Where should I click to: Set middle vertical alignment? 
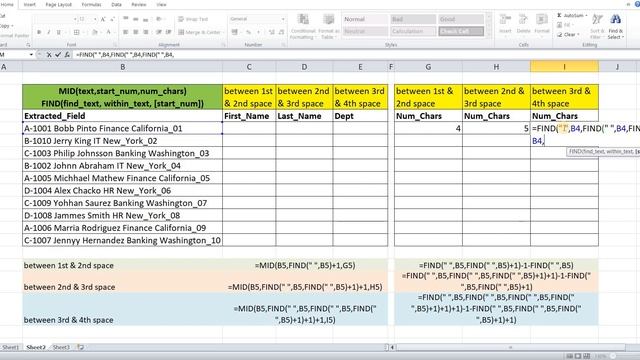(x=136, y=19)
